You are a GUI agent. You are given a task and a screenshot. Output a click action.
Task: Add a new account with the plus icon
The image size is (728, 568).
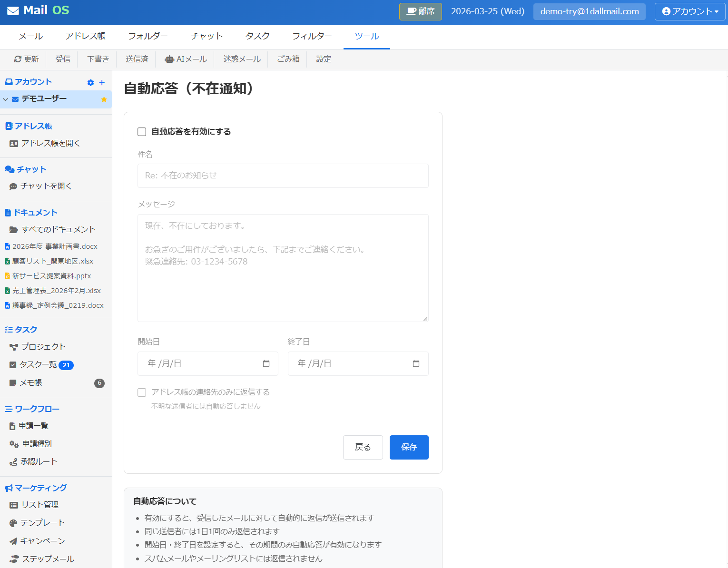pos(101,82)
